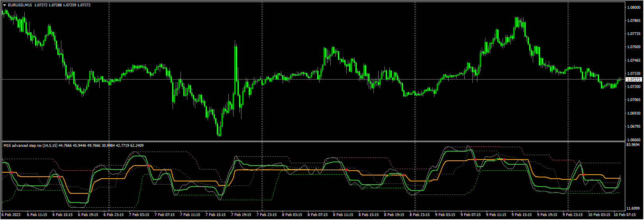
Task: Click the 6 Feb 15:15 time label
Action: click(63, 215)
